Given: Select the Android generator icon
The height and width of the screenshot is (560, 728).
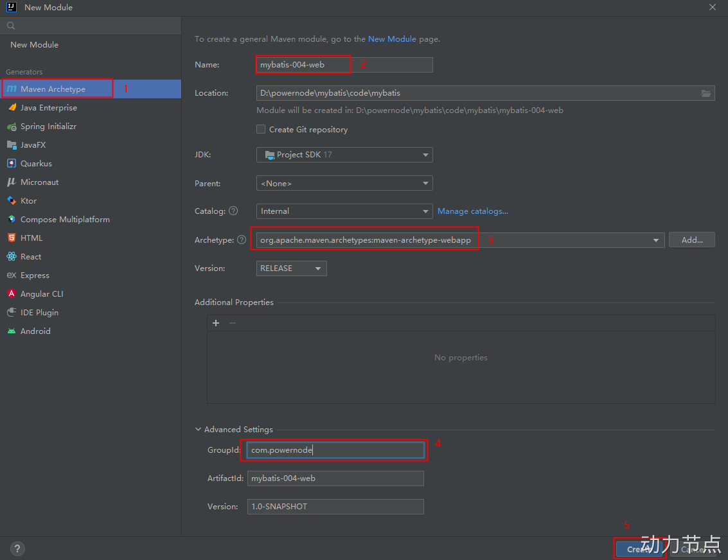Looking at the screenshot, I should click(12, 331).
